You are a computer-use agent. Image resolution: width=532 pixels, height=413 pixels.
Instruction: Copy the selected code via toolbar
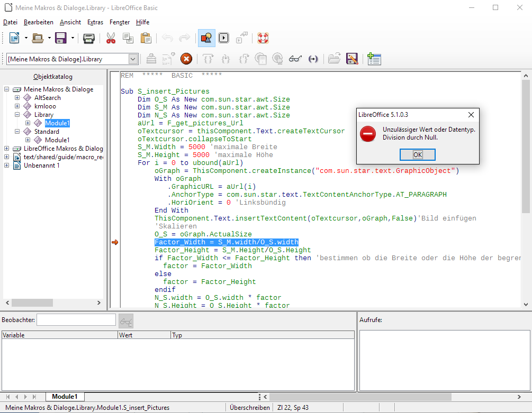click(x=128, y=38)
